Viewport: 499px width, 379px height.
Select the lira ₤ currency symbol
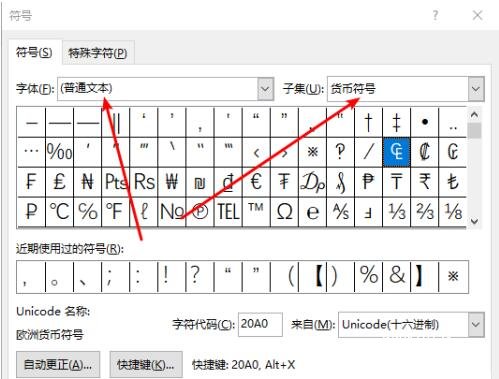59,182
